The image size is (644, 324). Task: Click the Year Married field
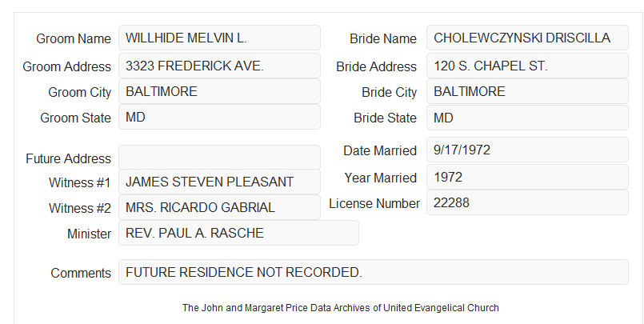(527, 177)
